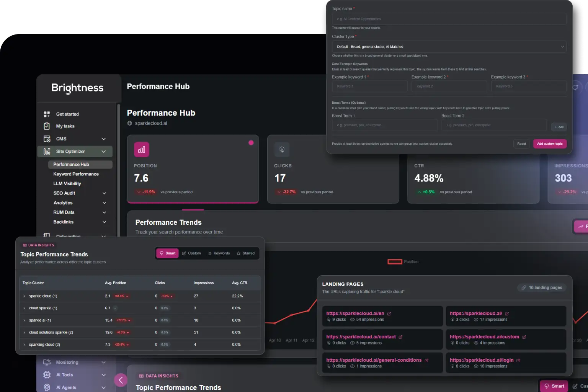
Task: Click the Avg. Position column header
Action: 116,283
